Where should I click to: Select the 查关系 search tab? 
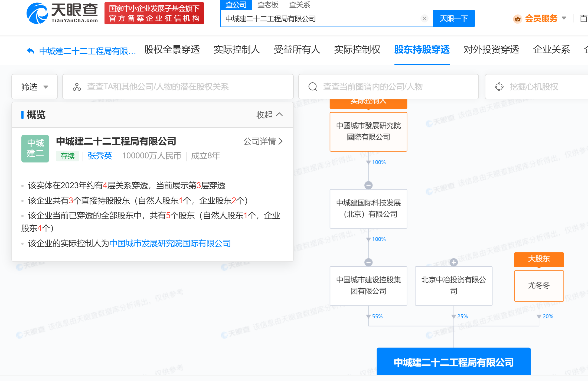pyautogui.click(x=299, y=5)
